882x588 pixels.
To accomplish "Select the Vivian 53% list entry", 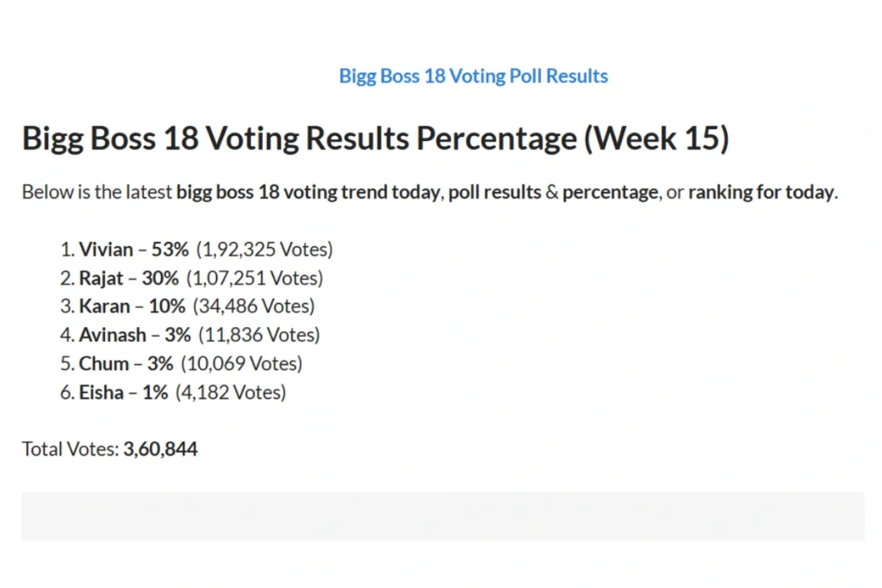I will [197, 249].
